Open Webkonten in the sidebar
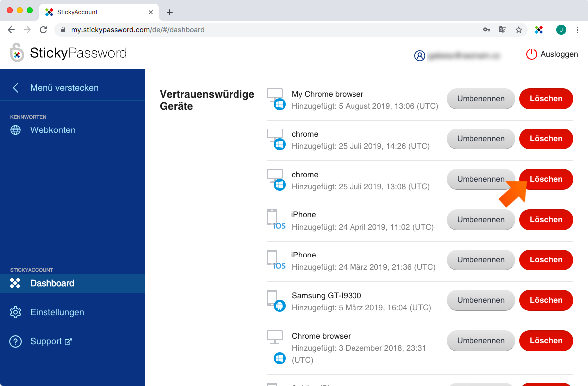 [x=43, y=130]
